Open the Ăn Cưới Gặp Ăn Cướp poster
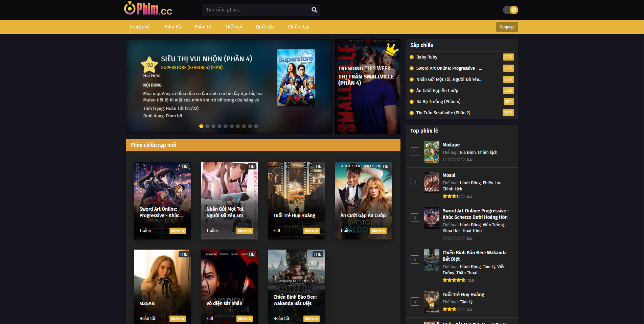 point(363,200)
